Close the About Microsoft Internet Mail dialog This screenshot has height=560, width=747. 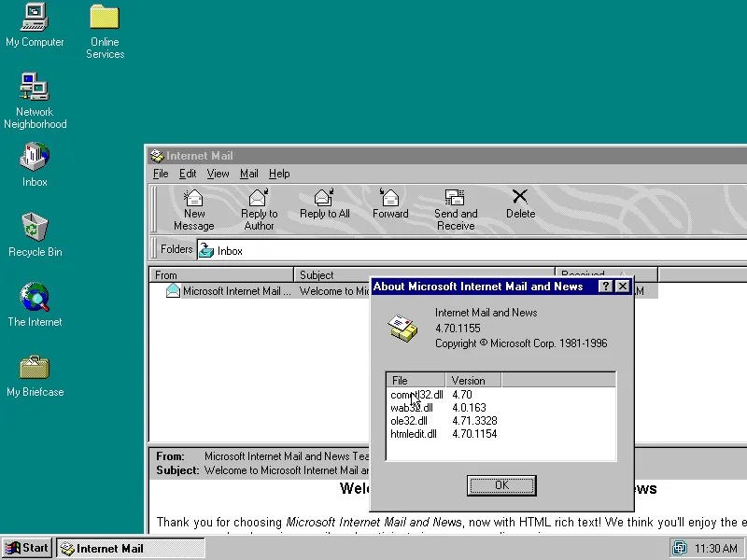coord(623,287)
